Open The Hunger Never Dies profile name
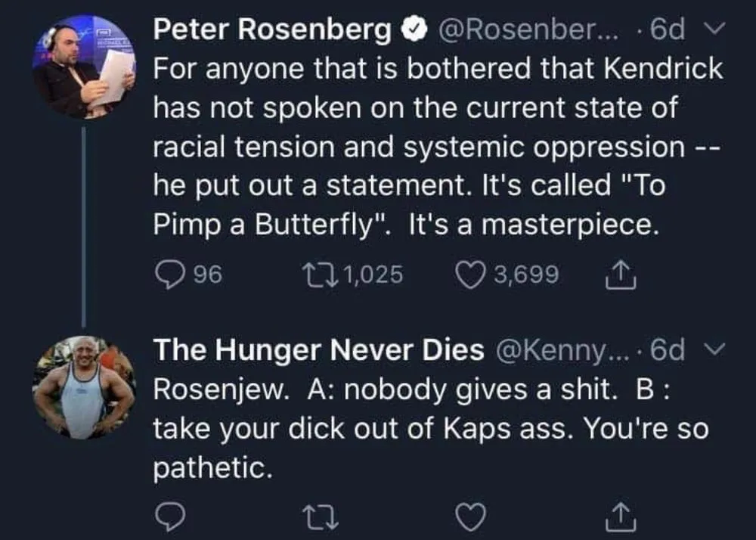The width and height of the screenshot is (756, 540). [x=318, y=349]
